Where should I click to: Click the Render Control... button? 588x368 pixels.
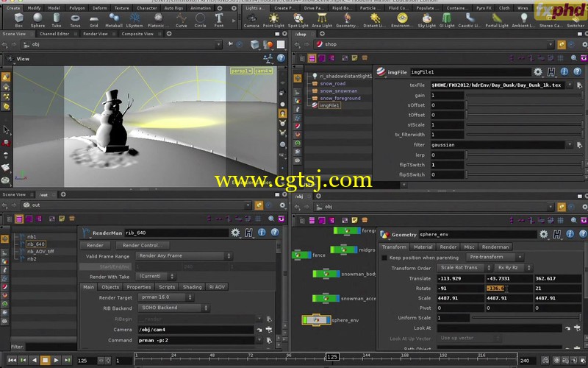point(142,245)
